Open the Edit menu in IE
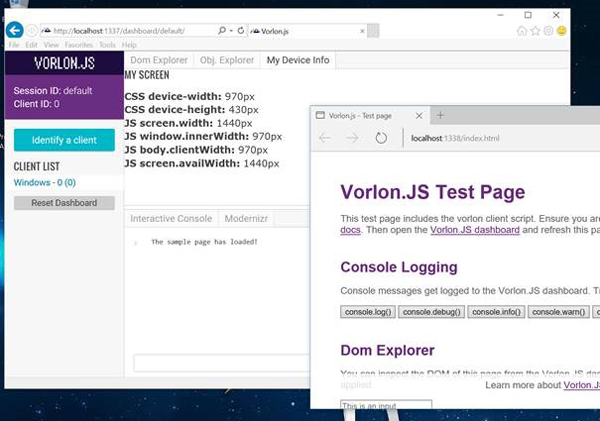600x421 pixels. coord(31,45)
